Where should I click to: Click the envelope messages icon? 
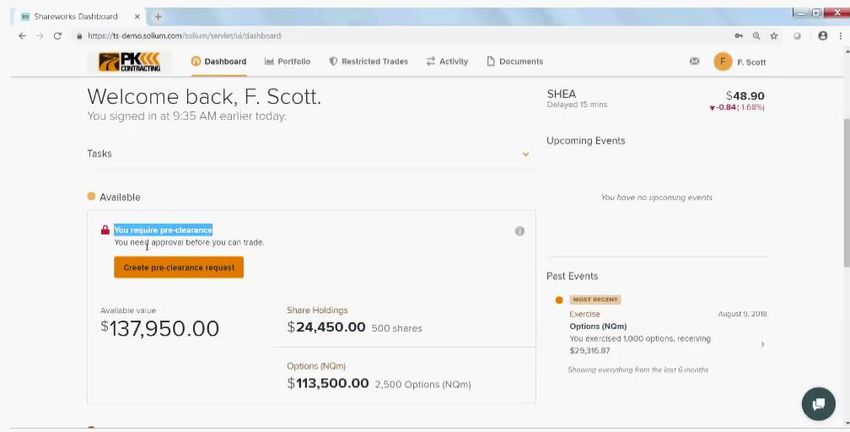coord(694,61)
